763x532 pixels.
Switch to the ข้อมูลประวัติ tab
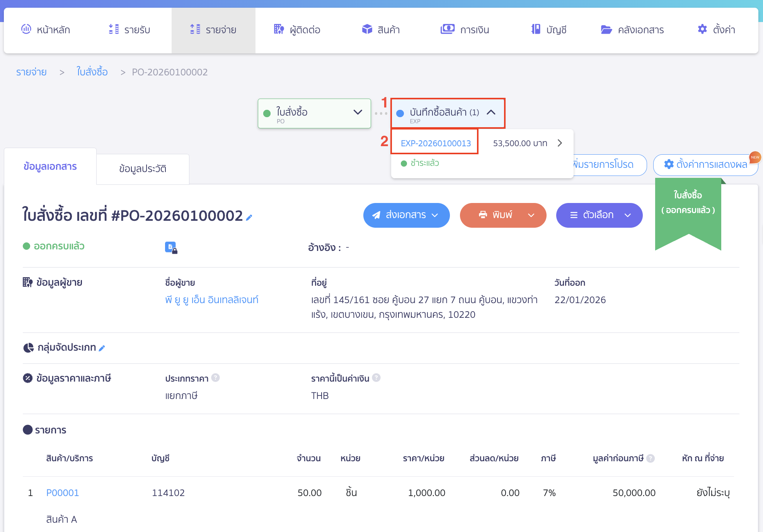(x=143, y=169)
